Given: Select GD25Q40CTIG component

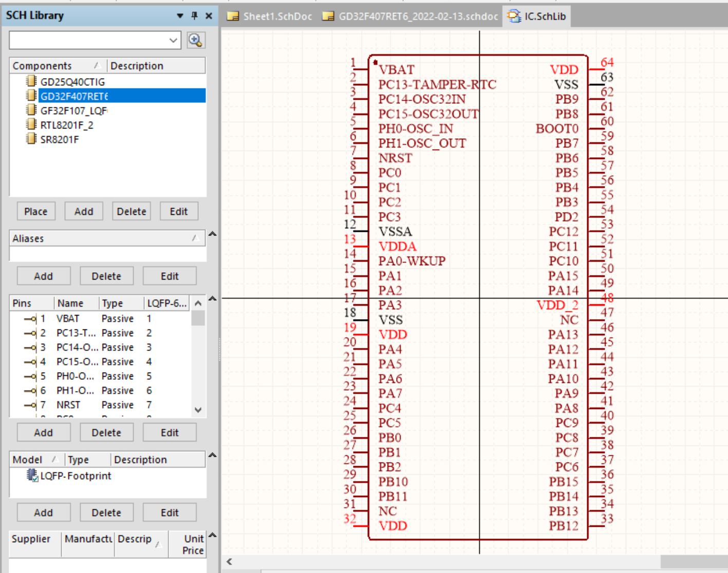Looking at the screenshot, I should [x=72, y=82].
